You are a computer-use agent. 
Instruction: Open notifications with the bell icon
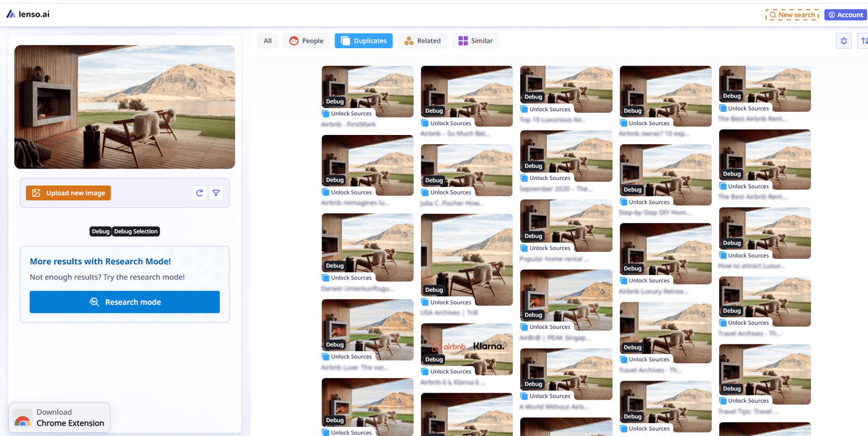843,41
